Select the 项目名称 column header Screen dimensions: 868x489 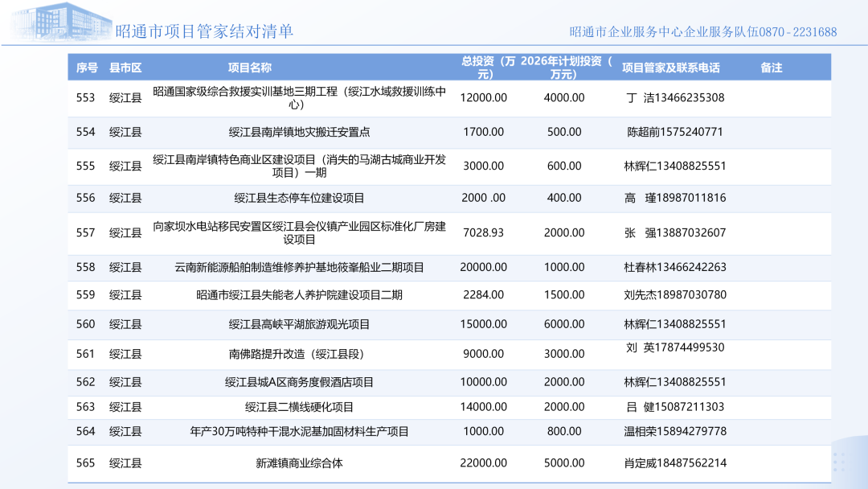(250, 68)
